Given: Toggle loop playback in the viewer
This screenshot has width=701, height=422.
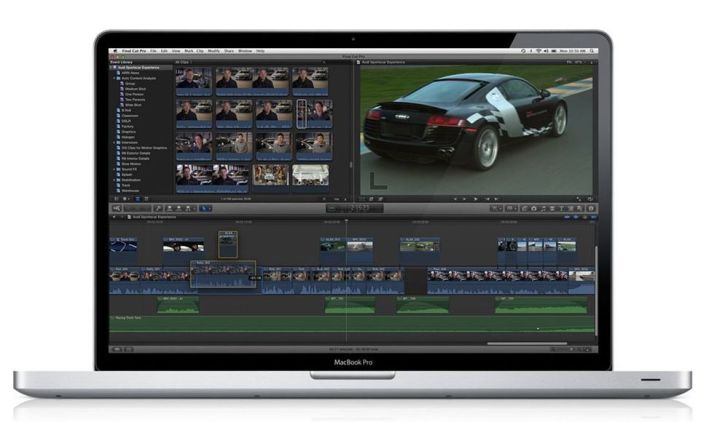Looking at the screenshot, I should 590,199.
